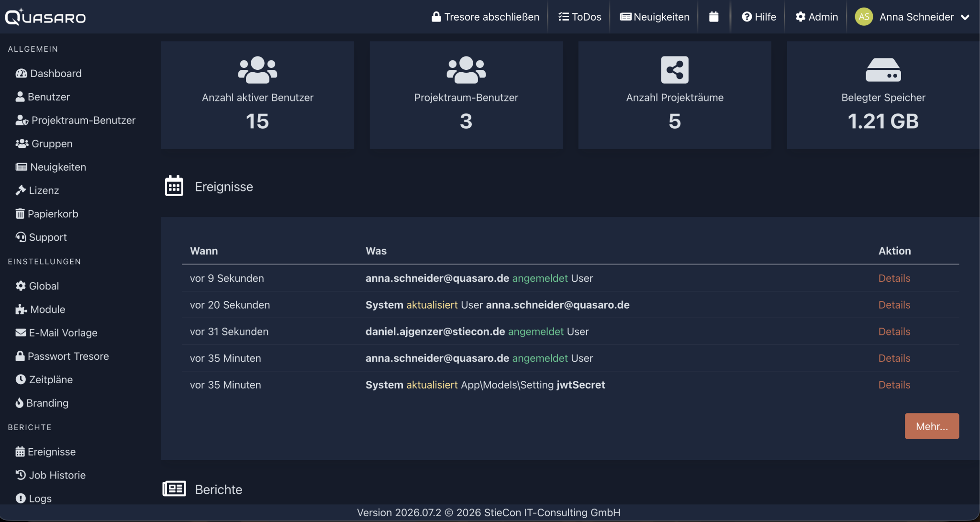Screen dimensions: 980x522
Task: Click the AS user avatar
Action: (864, 17)
